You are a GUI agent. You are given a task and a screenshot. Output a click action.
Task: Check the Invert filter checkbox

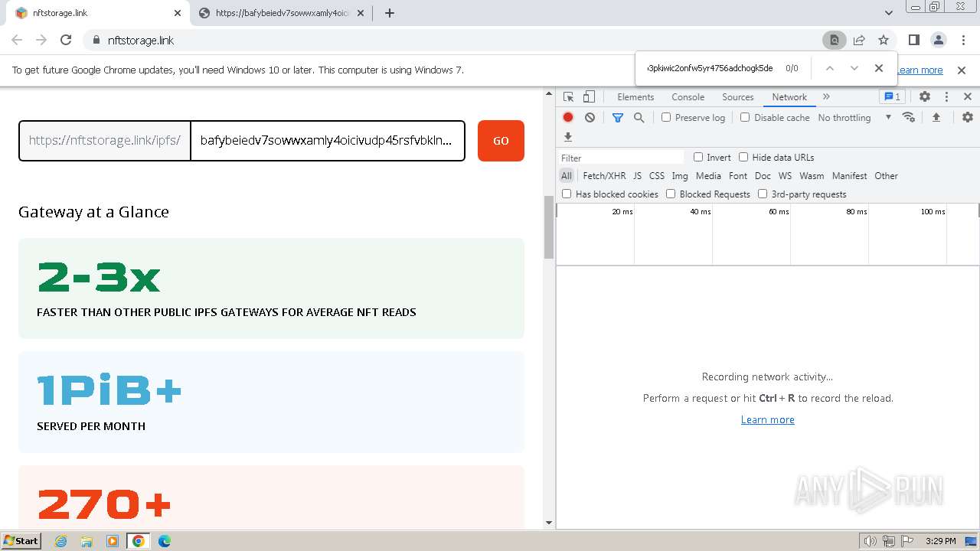click(698, 157)
